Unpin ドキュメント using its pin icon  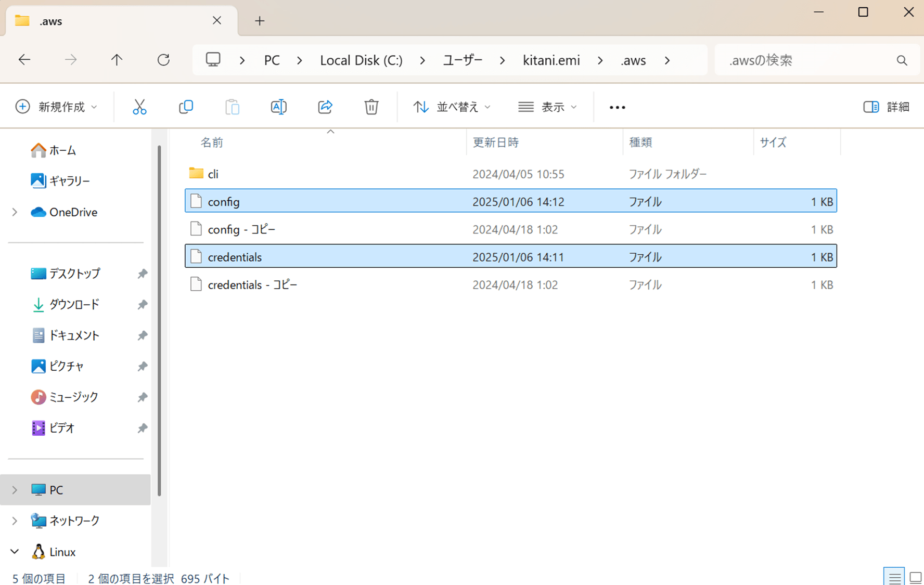point(142,335)
